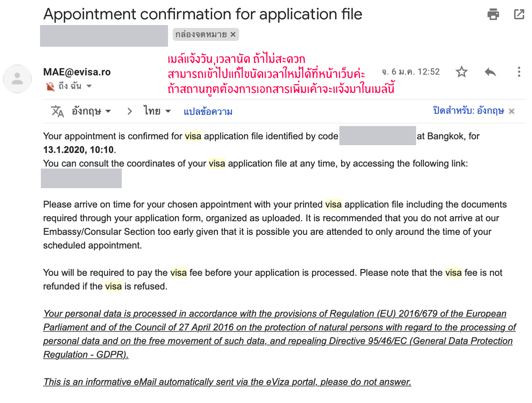
Task: Open the three-dot more options menu
Action: [519, 72]
